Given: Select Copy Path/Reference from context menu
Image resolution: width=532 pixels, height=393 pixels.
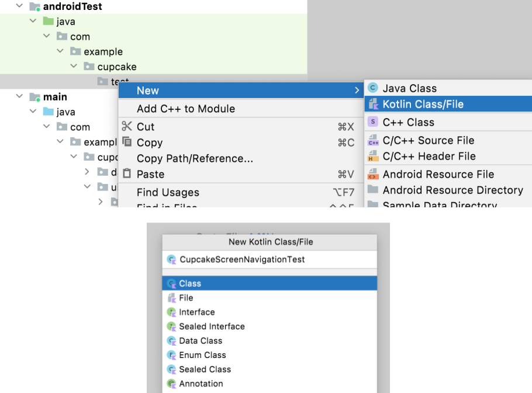Looking at the screenshot, I should point(195,158).
